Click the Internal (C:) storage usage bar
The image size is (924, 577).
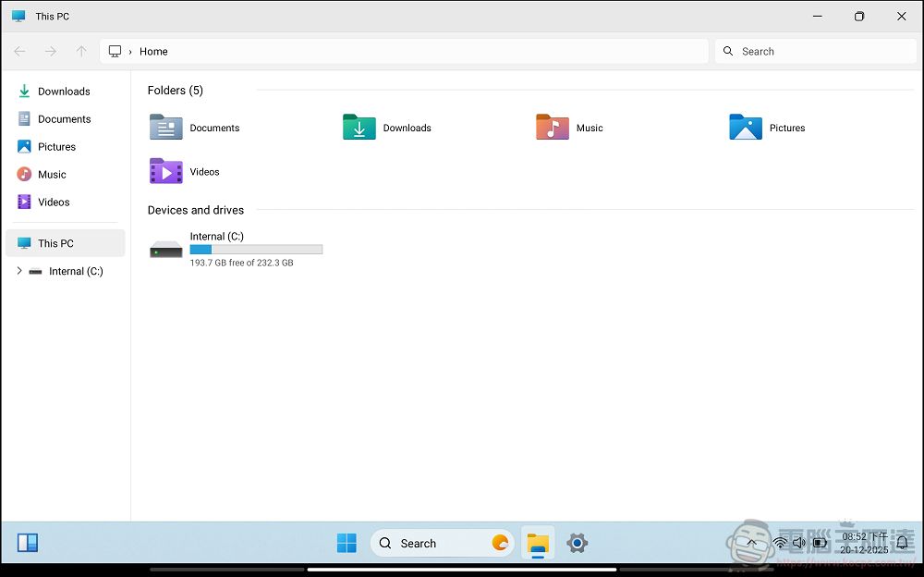click(x=256, y=249)
